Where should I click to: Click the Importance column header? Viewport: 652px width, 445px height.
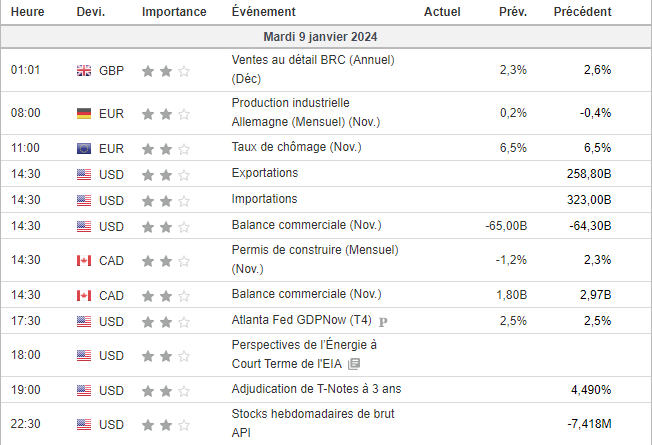click(x=174, y=12)
